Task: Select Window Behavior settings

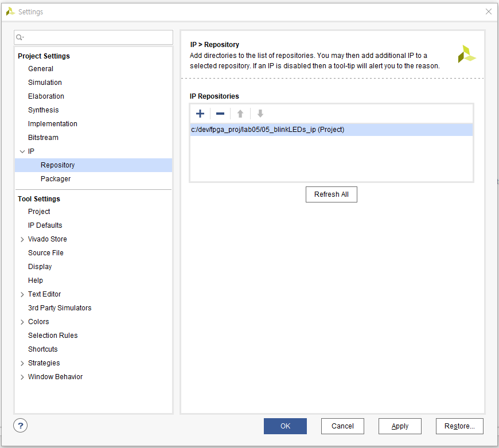Action: 55,377
